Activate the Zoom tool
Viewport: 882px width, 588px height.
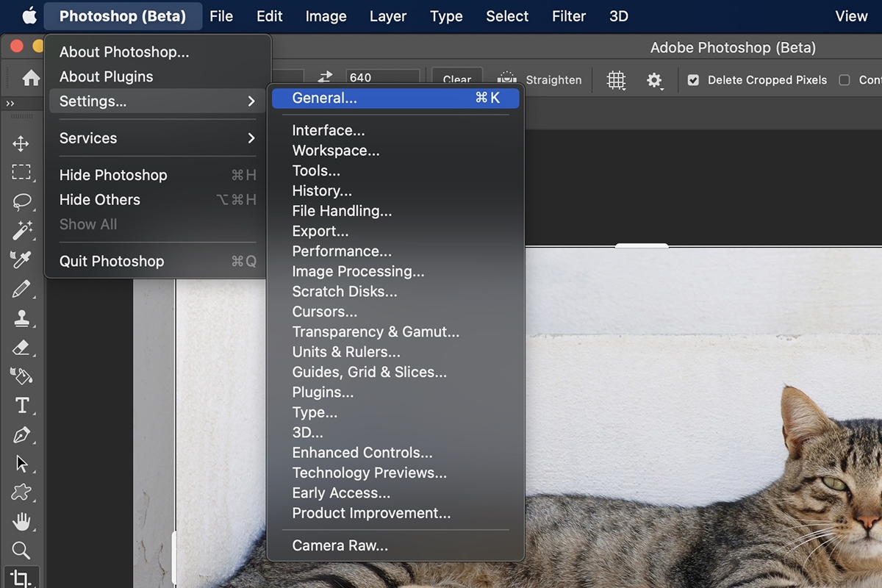[22, 550]
